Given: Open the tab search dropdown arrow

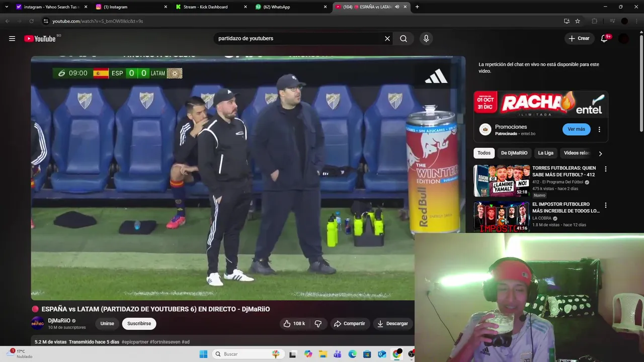Looking at the screenshot, I should click(7, 7).
